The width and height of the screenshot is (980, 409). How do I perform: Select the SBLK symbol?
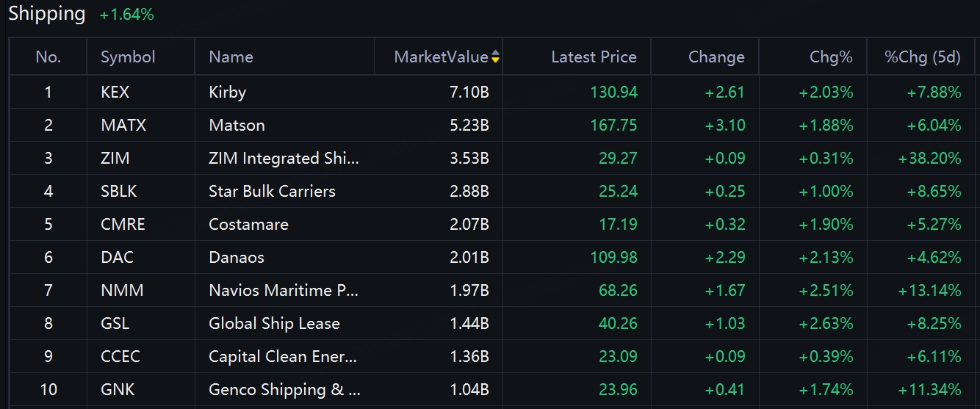click(x=119, y=191)
